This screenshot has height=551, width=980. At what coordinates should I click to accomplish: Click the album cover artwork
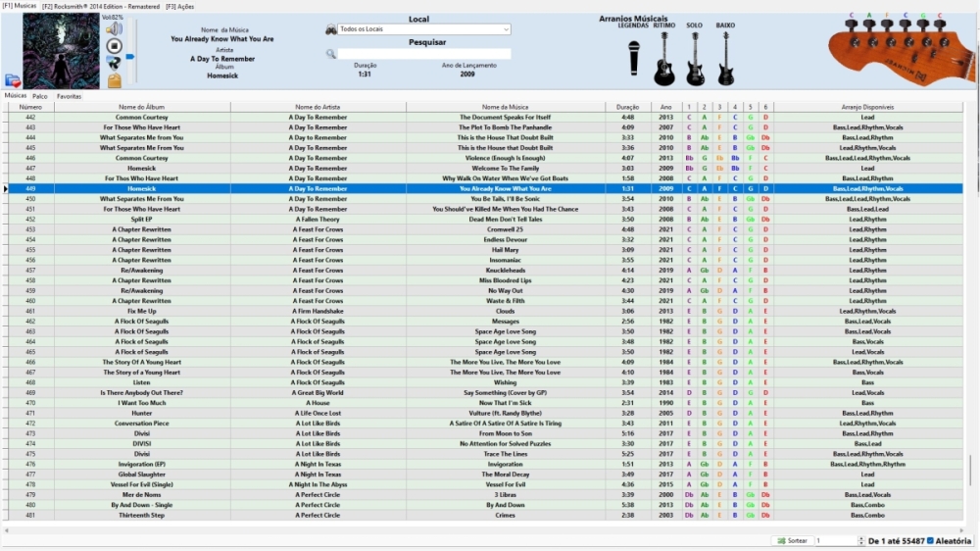click(x=61, y=51)
